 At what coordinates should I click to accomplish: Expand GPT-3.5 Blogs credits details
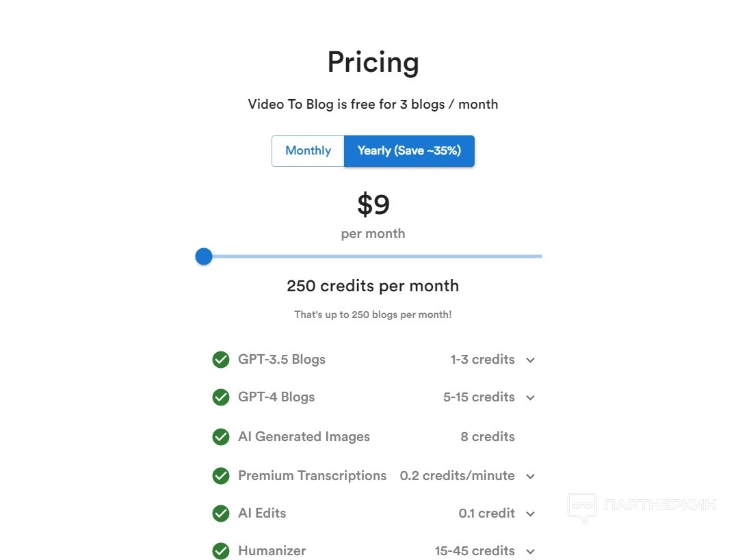(530, 360)
